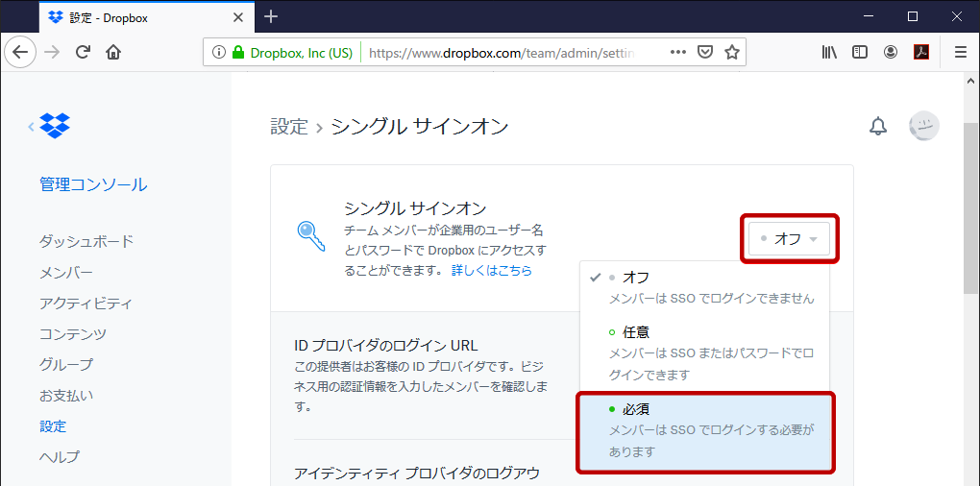Click the browser reload button
980x486 pixels.
coord(84,53)
